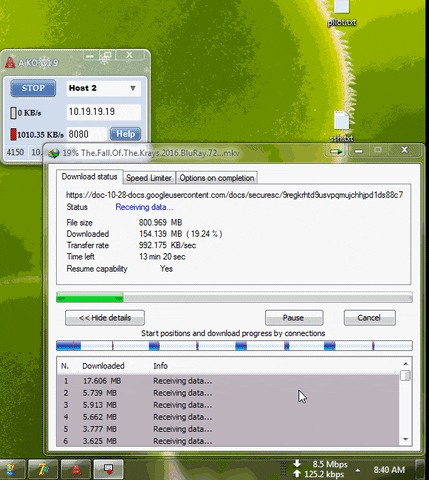Click the time left 13 min 20 sec

(x=162, y=257)
